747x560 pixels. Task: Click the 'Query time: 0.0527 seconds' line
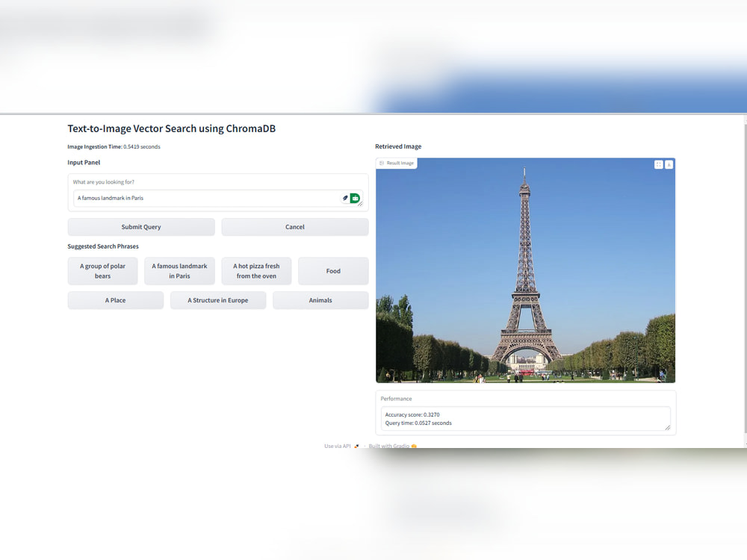[418, 423]
